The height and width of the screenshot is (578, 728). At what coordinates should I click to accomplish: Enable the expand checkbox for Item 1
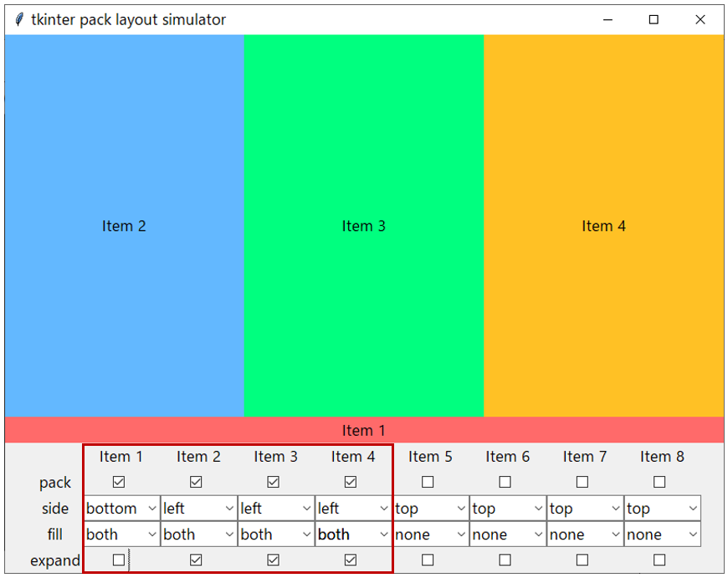point(118,560)
